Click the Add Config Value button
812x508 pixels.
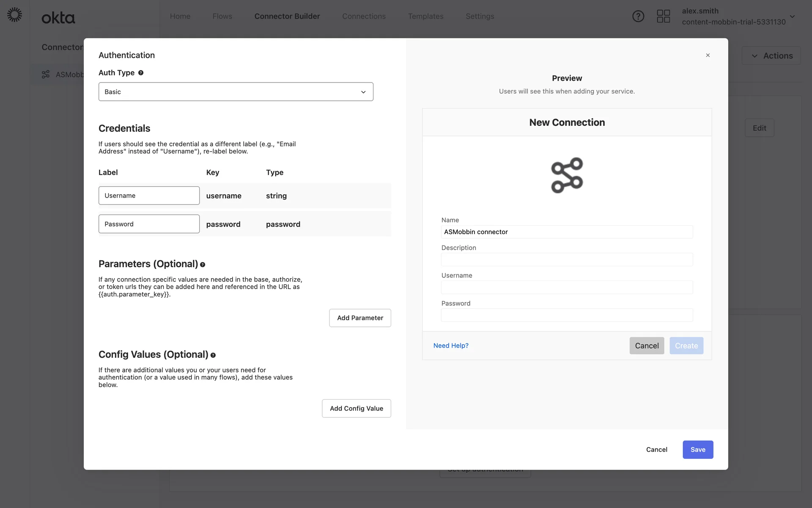pyautogui.click(x=356, y=409)
